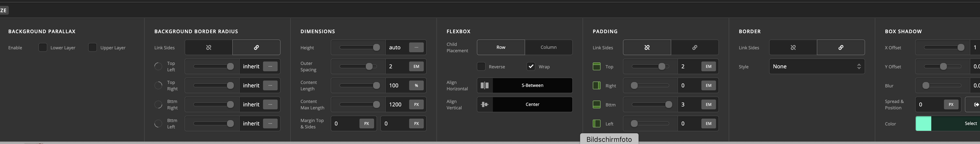
Task: Click the Content Length slider
Action: [x=359, y=85]
